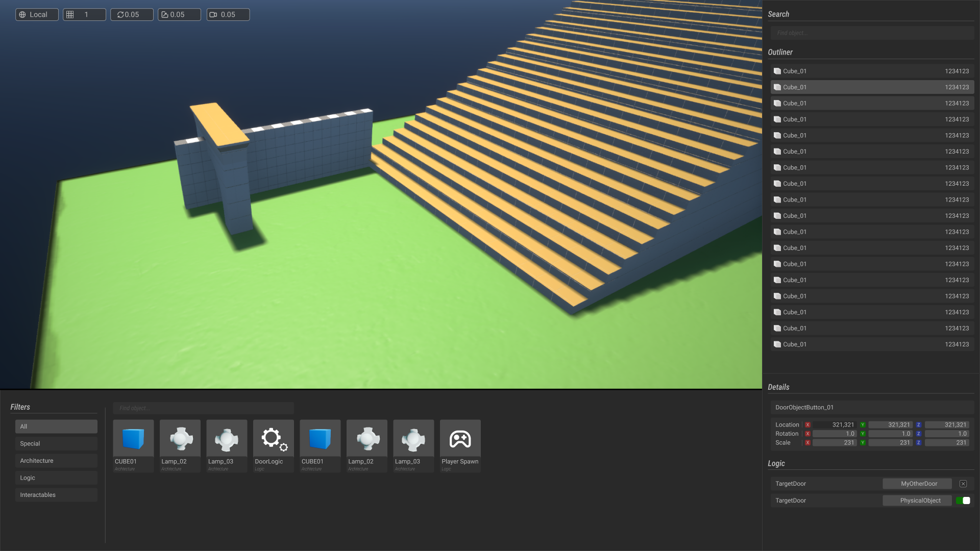Open the Local coordinate space dropdown

(37, 15)
